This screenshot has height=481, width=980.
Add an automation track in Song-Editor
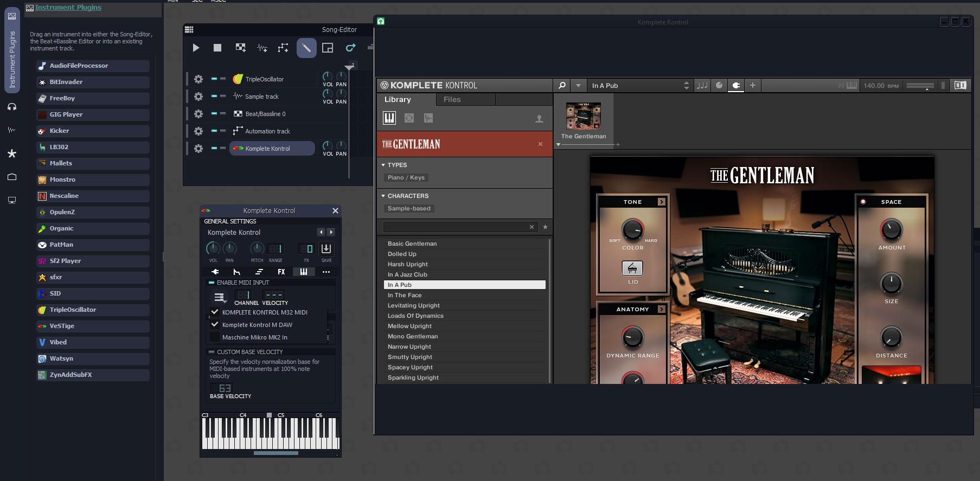click(283, 48)
